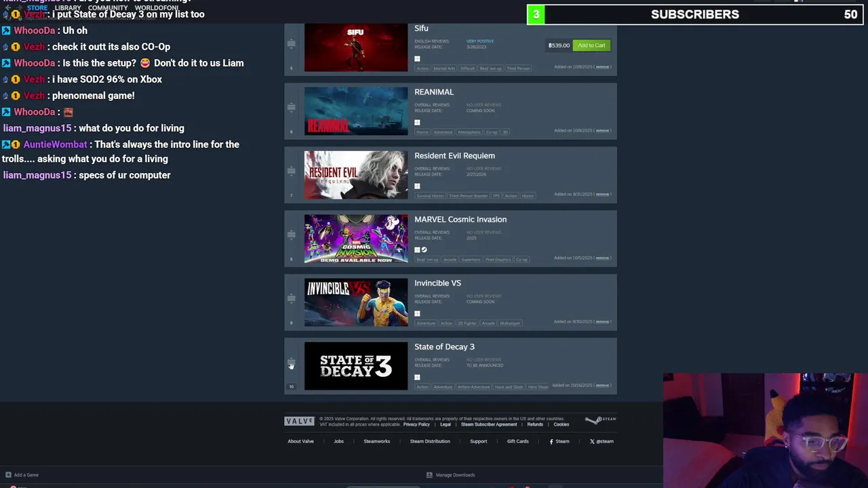The image size is (868, 488).
Task: Open the Resident Evil Requiem title link
Action: pyautogui.click(x=454, y=156)
